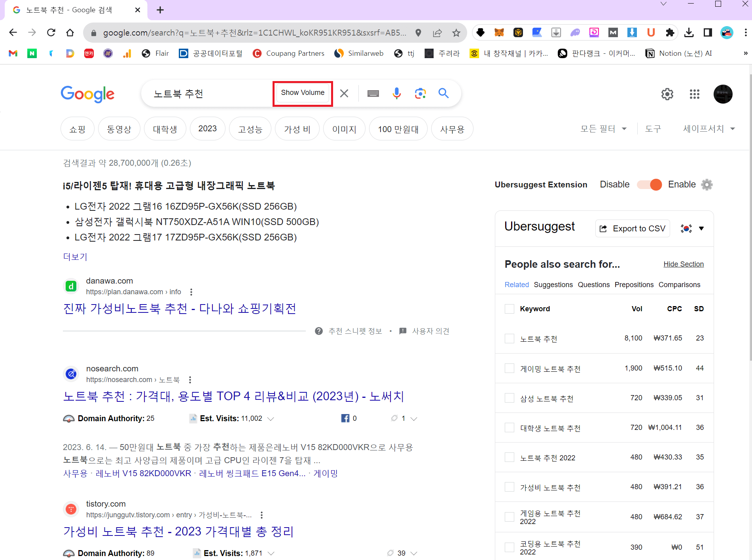752x560 pixels.
Task: Select the 이미지 filter chip
Action: [344, 129]
